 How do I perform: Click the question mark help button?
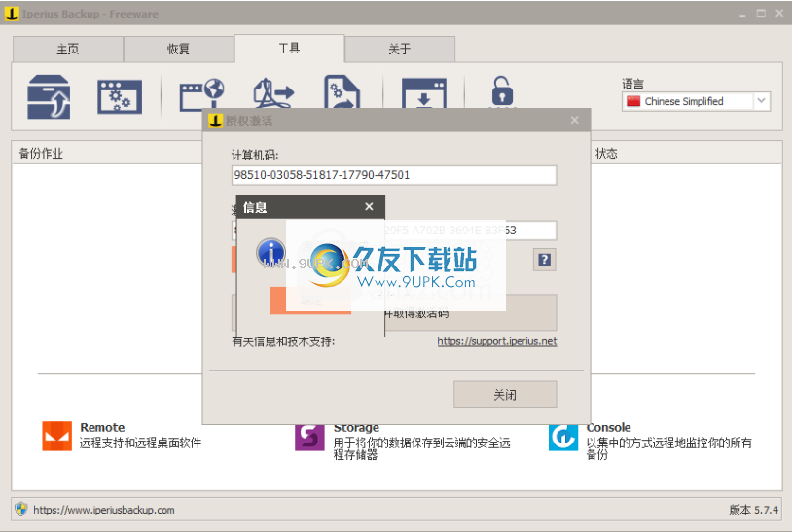545,260
